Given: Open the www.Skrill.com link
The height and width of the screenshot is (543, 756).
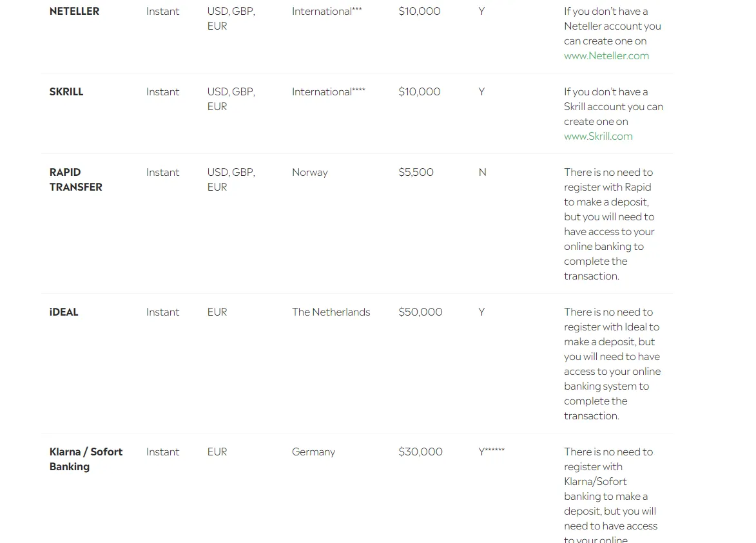Looking at the screenshot, I should click(598, 137).
